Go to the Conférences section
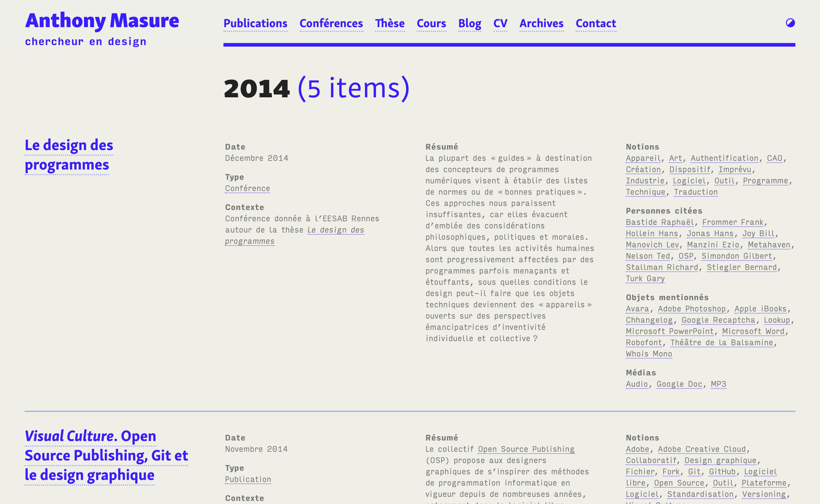Screen dimensions: 820x504 coord(331,23)
